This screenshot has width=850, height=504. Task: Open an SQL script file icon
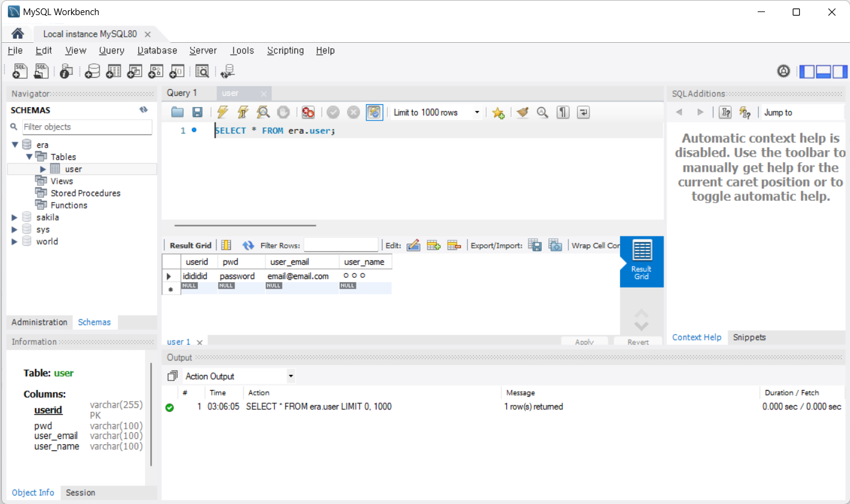[42, 72]
